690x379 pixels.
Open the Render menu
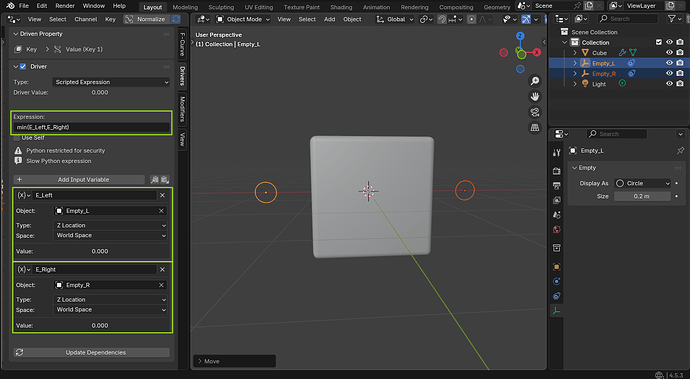(65, 6)
